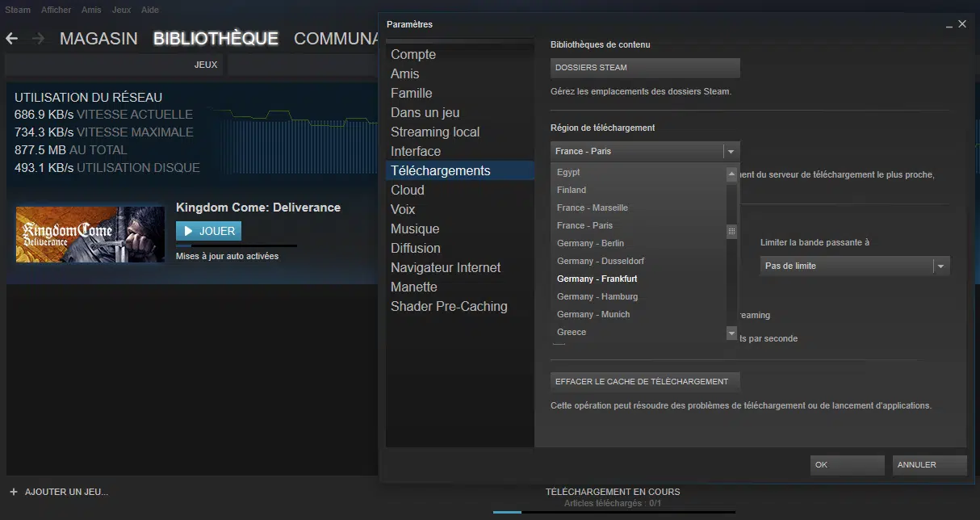Open Streaming local settings

[460, 132]
